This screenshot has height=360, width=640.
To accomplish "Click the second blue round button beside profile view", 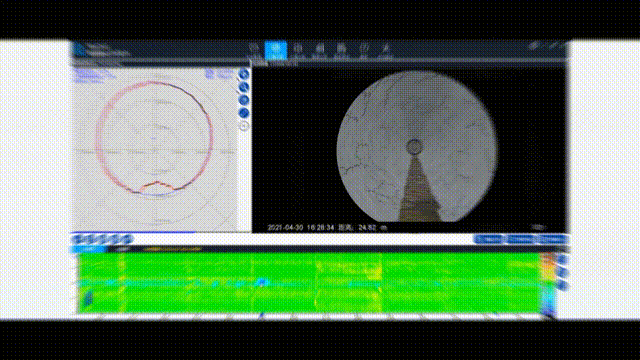I will pos(244,87).
